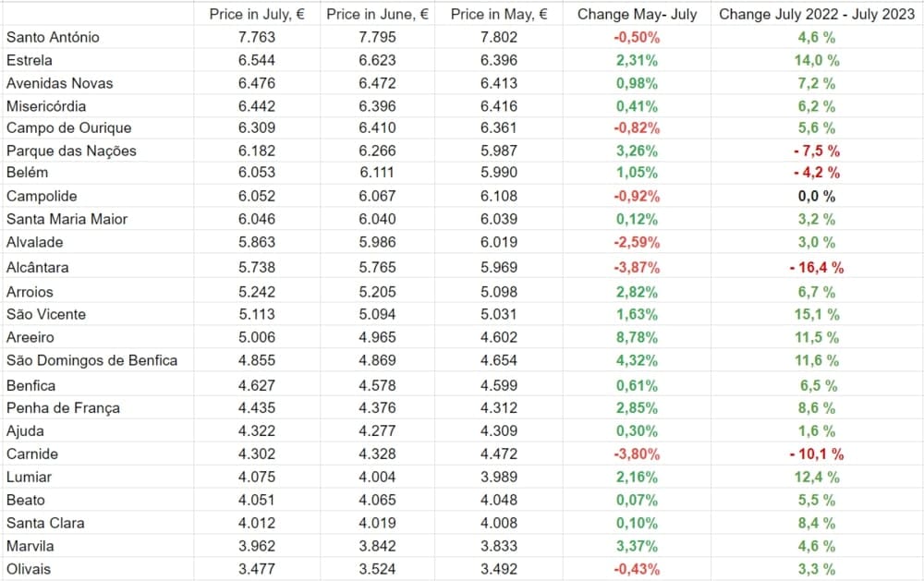The width and height of the screenshot is (924, 581).
Task: Select Lumiar's May price 3.989
Action: tap(500, 477)
